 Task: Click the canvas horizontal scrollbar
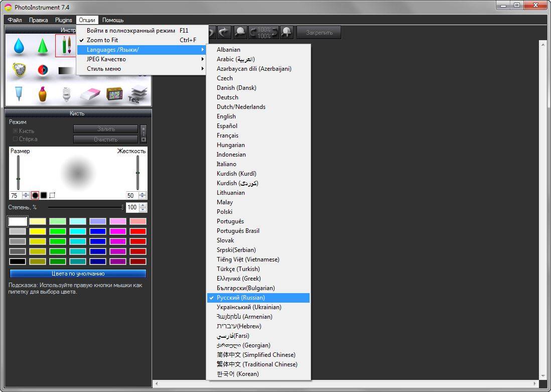click(346, 383)
